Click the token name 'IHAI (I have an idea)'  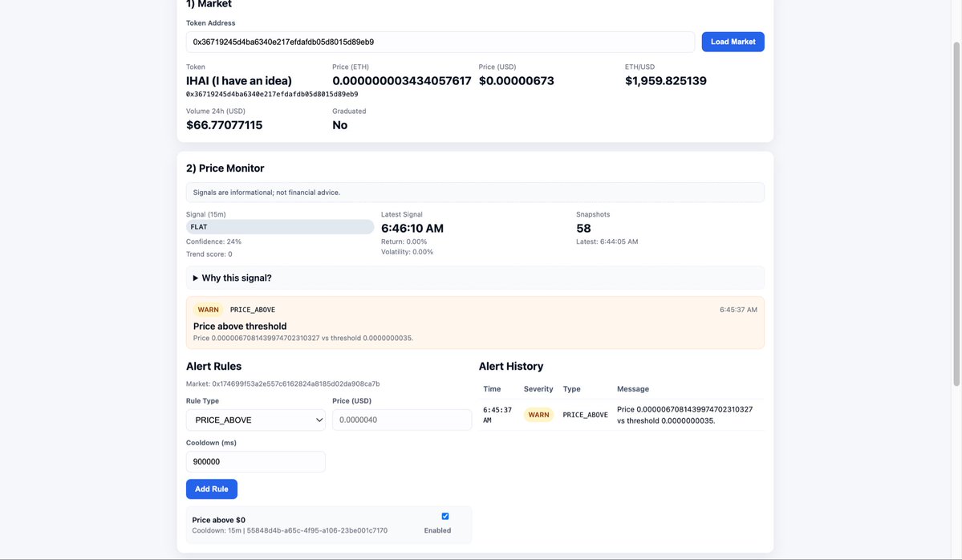click(x=238, y=81)
